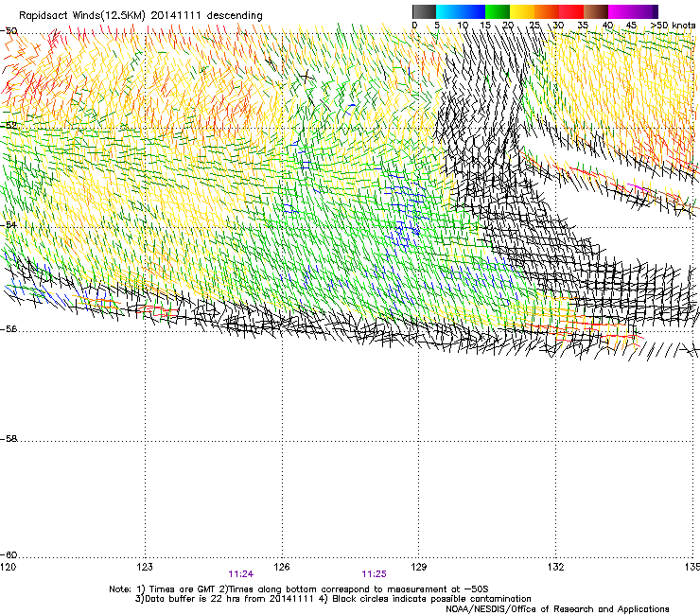700x615 pixels.
Task: Click the legend label '40' under the color bar
Action: (607, 26)
